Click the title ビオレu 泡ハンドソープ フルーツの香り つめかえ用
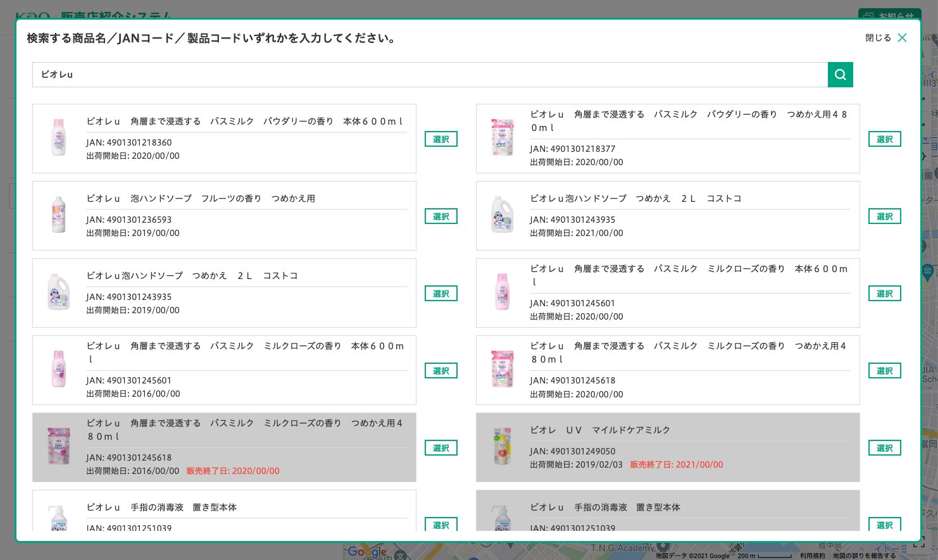The width and height of the screenshot is (938, 560). coord(201,199)
